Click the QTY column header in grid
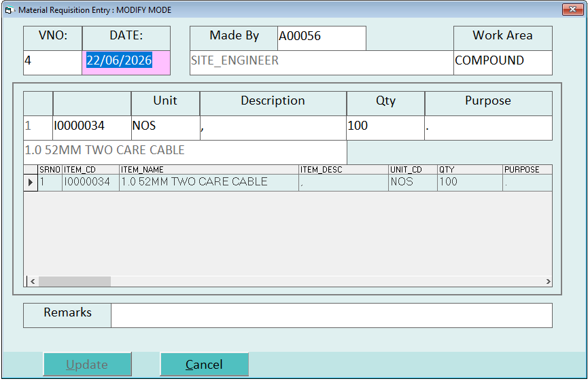This screenshot has width=588, height=381. 470,169
